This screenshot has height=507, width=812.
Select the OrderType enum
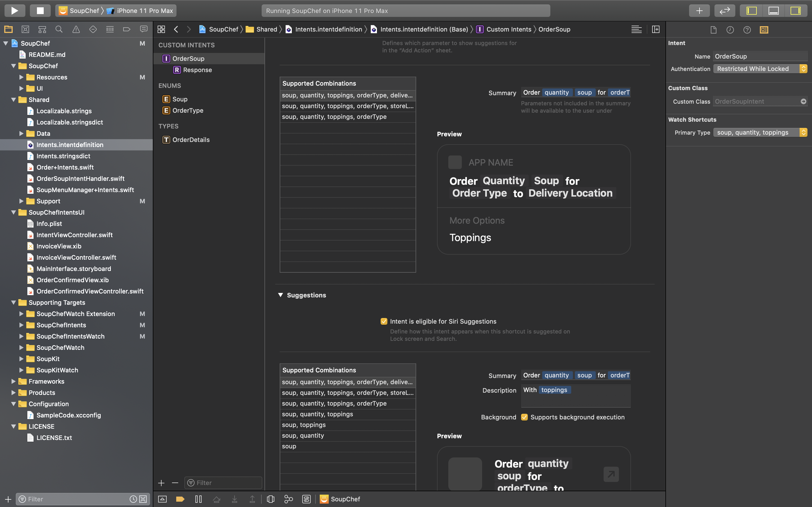[x=187, y=110]
